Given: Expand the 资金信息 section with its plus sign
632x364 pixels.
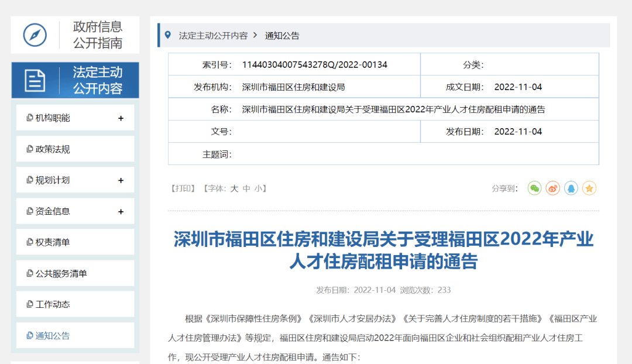Looking at the screenshot, I should 121,212.
